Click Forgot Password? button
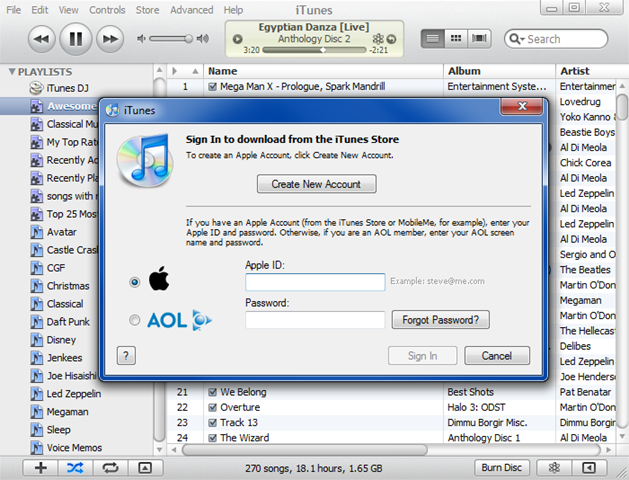Image resolution: width=629 pixels, height=480 pixels. 440,320
